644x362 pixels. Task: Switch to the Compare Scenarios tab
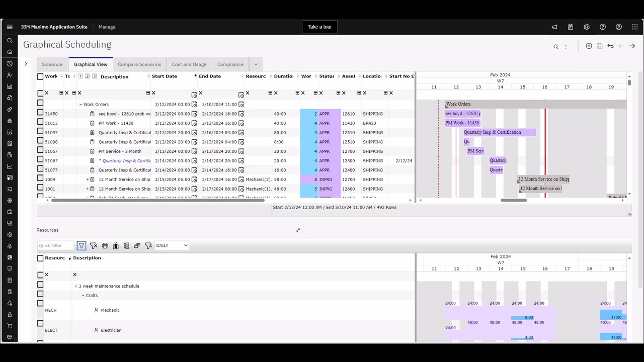(x=139, y=64)
